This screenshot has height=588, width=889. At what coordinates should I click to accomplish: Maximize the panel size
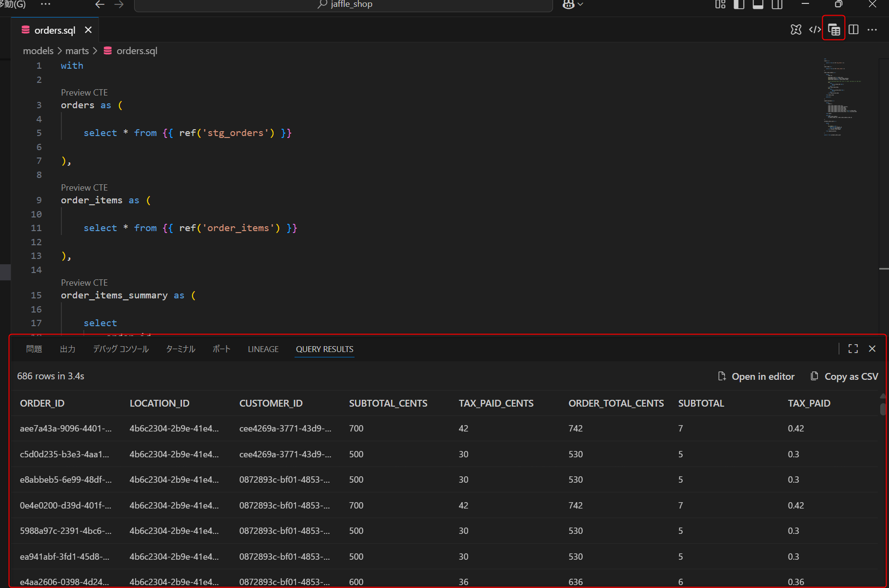click(x=853, y=349)
